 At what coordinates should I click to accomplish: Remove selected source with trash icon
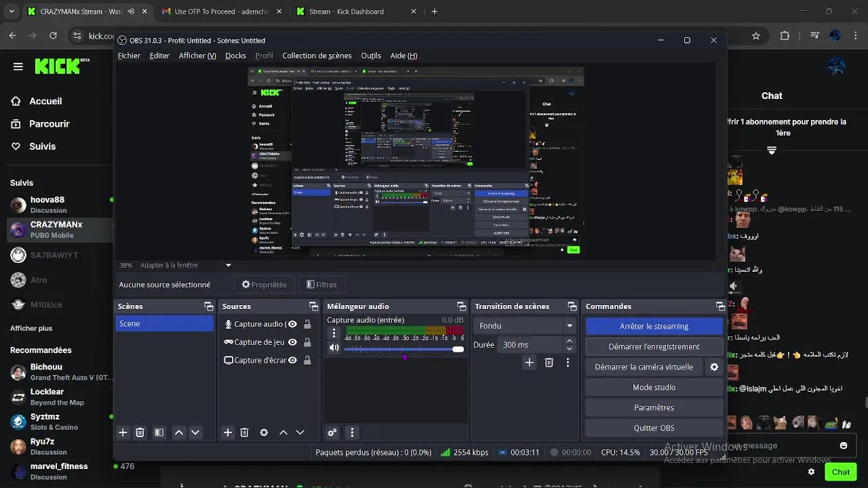click(245, 432)
